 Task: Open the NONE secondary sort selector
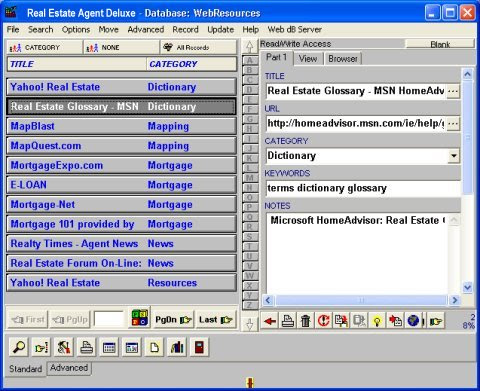pos(121,47)
